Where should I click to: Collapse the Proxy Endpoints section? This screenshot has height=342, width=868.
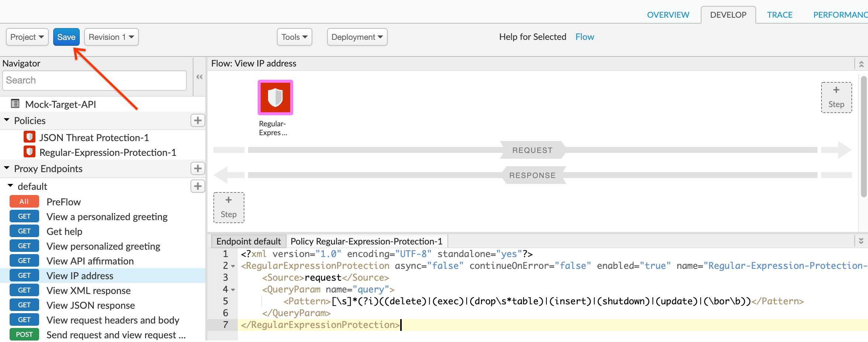(7, 168)
